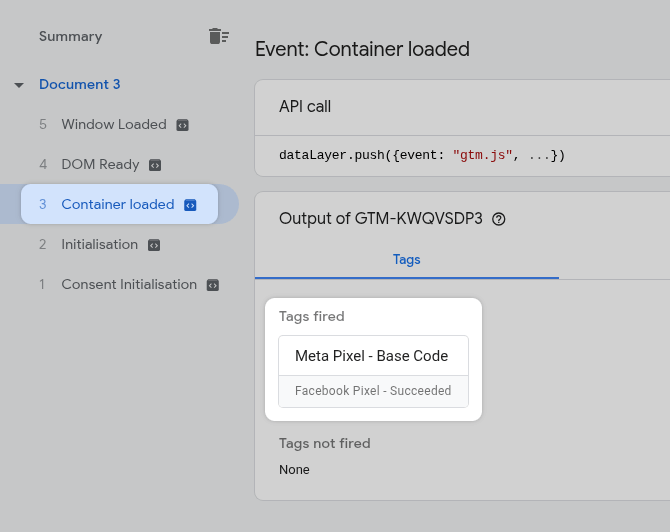Open the Meta Pixel - Base Code tag

(372, 356)
